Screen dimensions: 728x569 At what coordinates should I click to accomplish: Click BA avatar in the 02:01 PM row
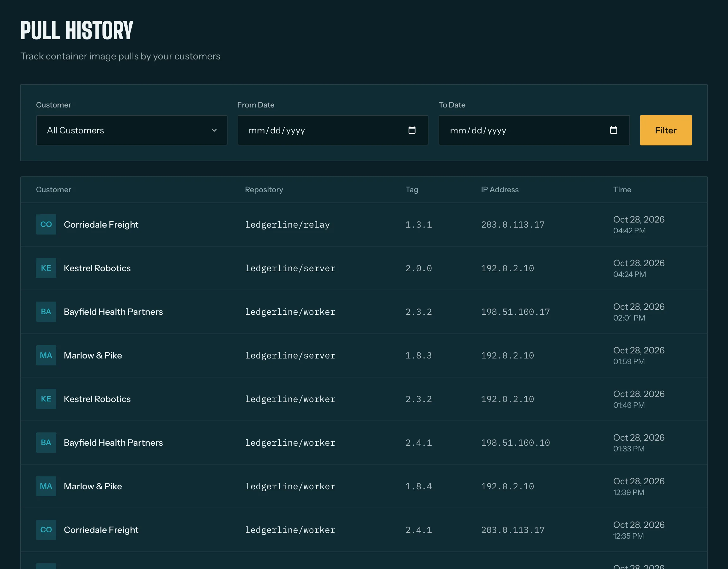pyautogui.click(x=46, y=312)
